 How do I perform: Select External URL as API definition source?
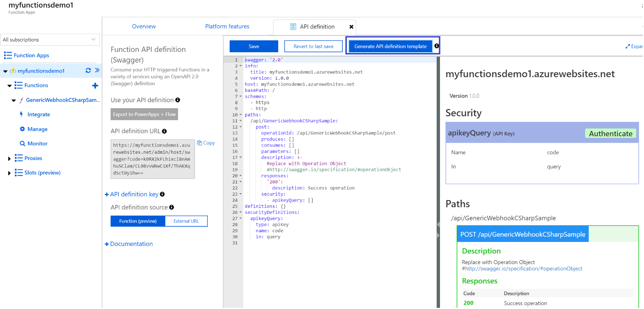(186, 221)
